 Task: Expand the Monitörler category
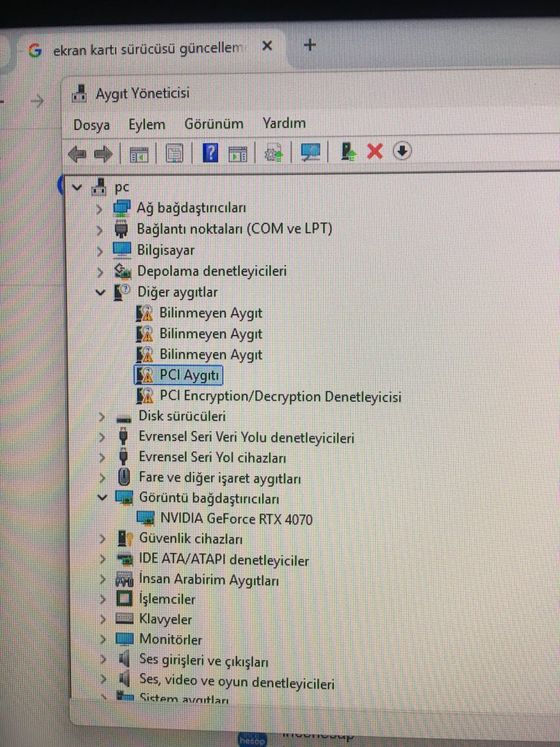(102, 639)
